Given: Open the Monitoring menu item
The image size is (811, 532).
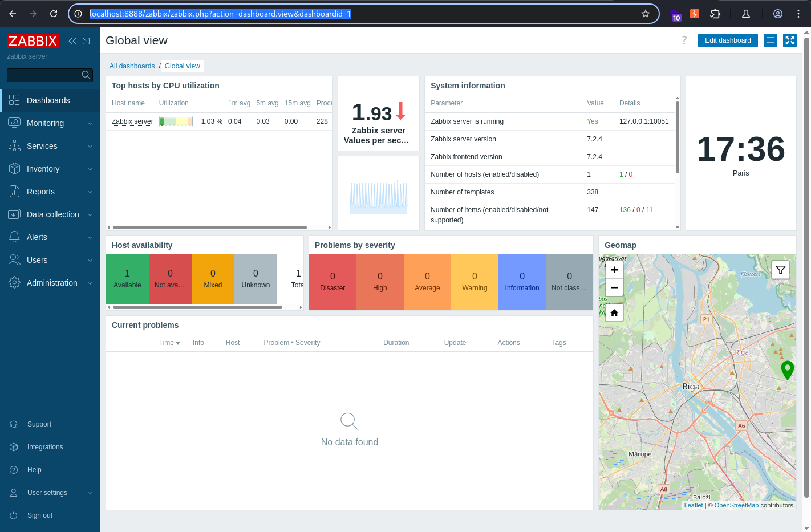Looking at the screenshot, I should [50, 123].
